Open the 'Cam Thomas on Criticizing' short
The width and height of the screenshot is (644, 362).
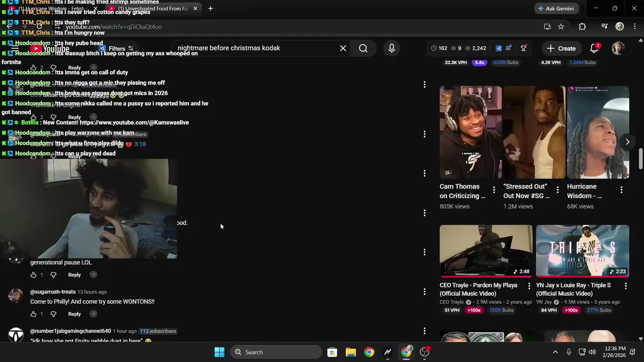point(470,132)
